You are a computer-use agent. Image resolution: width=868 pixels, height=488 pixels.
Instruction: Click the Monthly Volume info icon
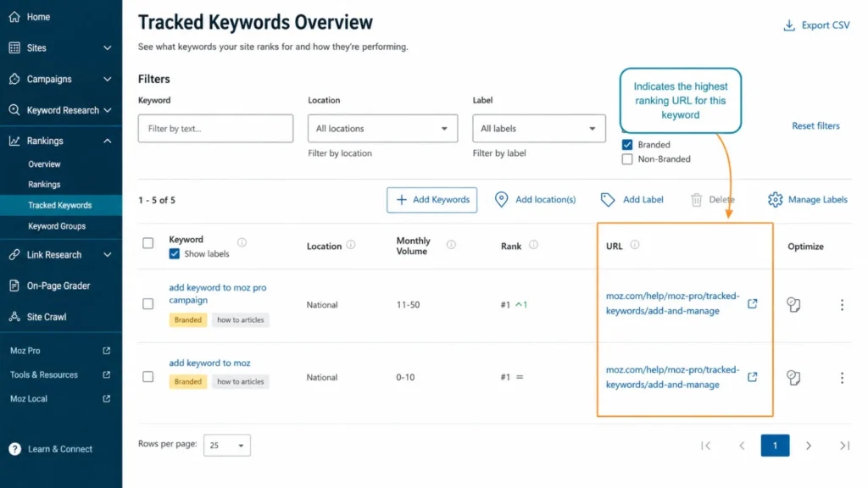pos(451,245)
